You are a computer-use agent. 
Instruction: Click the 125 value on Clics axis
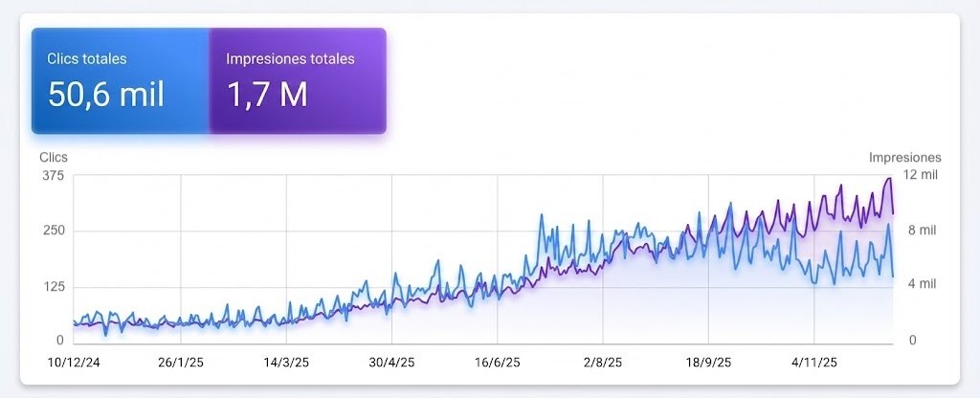[53, 286]
